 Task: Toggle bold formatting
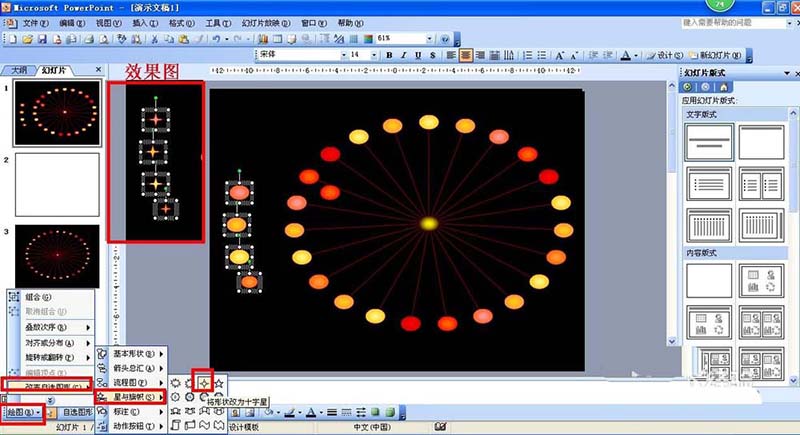tap(389, 55)
